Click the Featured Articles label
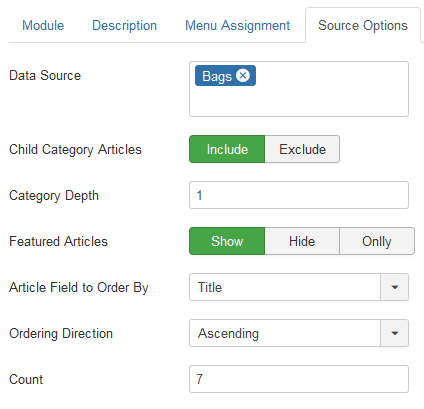 point(59,241)
